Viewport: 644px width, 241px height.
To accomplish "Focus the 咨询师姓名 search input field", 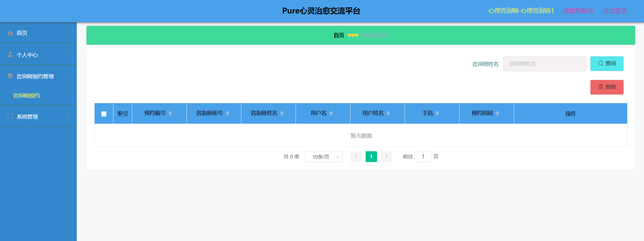I will pyautogui.click(x=545, y=64).
